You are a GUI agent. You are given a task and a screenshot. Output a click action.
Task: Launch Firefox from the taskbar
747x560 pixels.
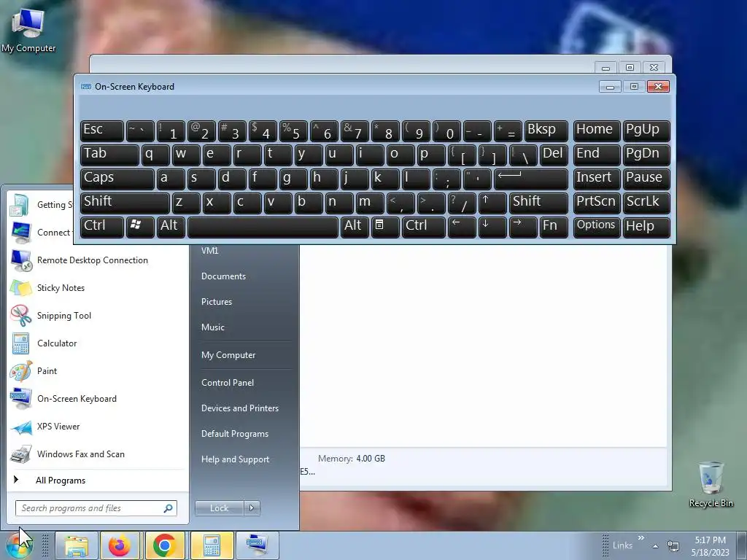click(x=120, y=545)
